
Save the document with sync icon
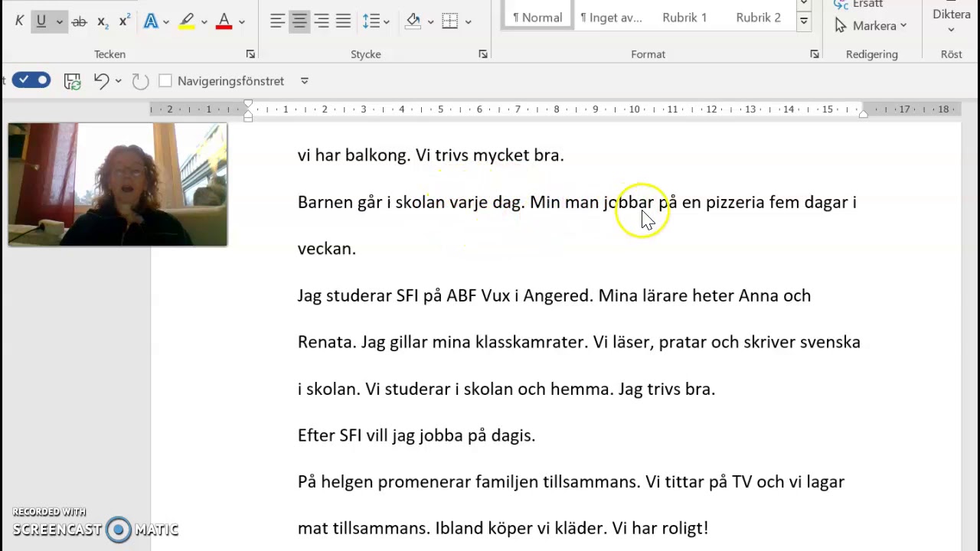[73, 81]
